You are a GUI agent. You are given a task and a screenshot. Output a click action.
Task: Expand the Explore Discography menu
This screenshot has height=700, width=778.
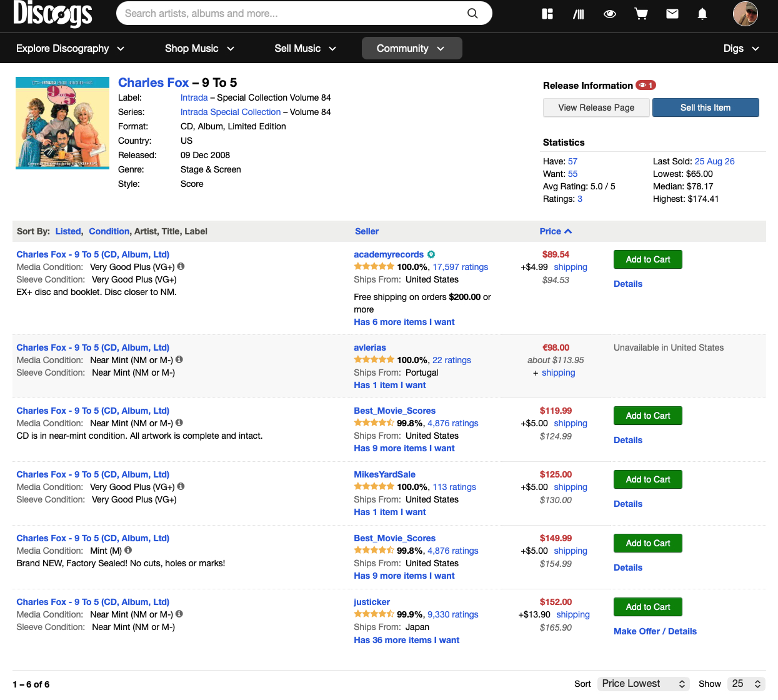(70, 48)
